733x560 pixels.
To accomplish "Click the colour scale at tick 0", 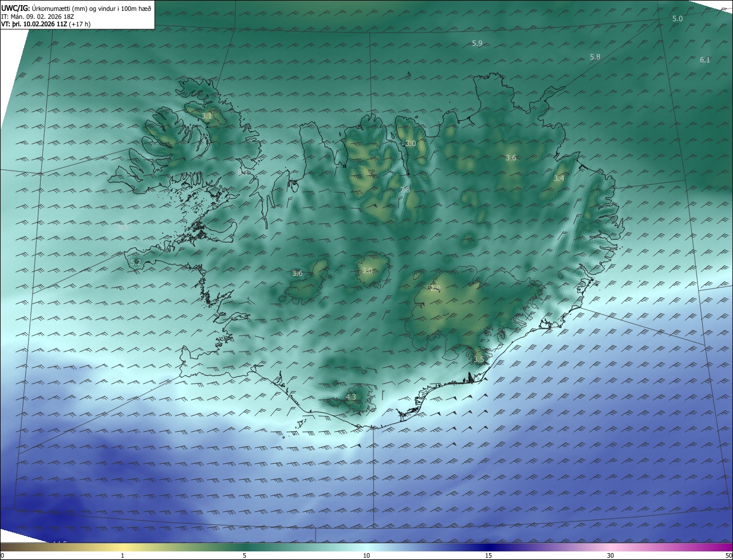I will pyautogui.click(x=2, y=555).
